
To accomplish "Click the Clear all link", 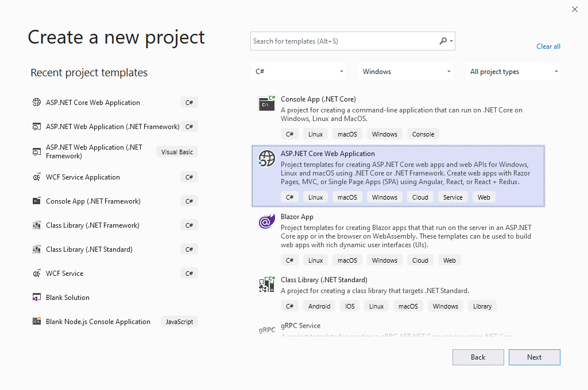I will [x=548, y=46].
